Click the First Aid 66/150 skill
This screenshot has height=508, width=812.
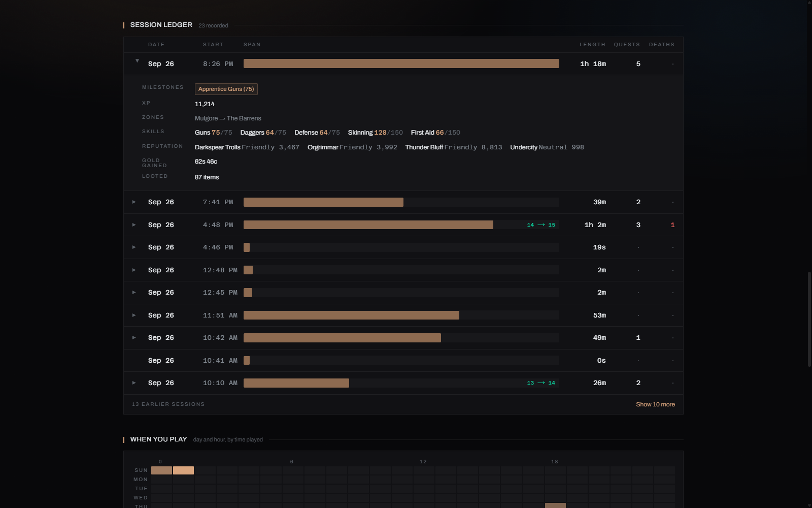pyautogui.click(x=435, y=133)
